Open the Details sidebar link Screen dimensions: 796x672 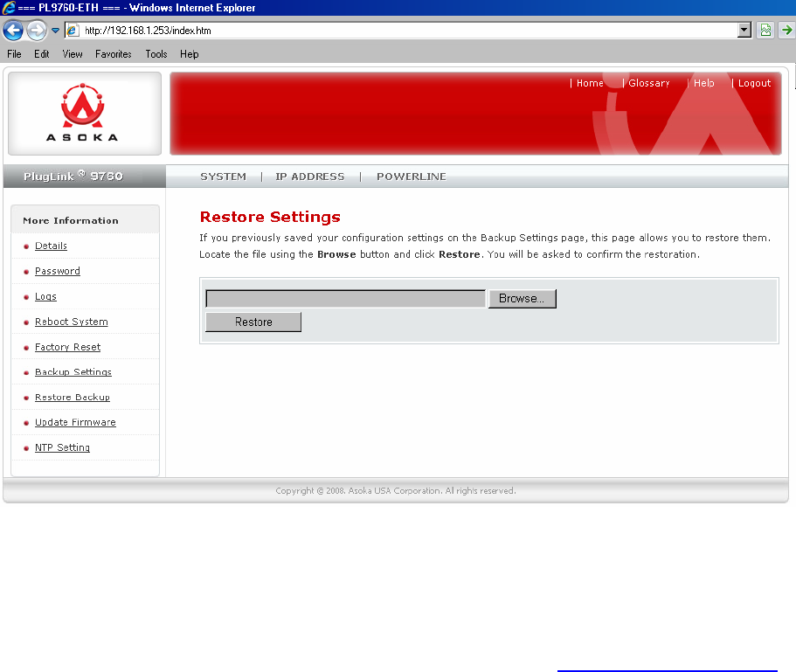coord(51,246)
